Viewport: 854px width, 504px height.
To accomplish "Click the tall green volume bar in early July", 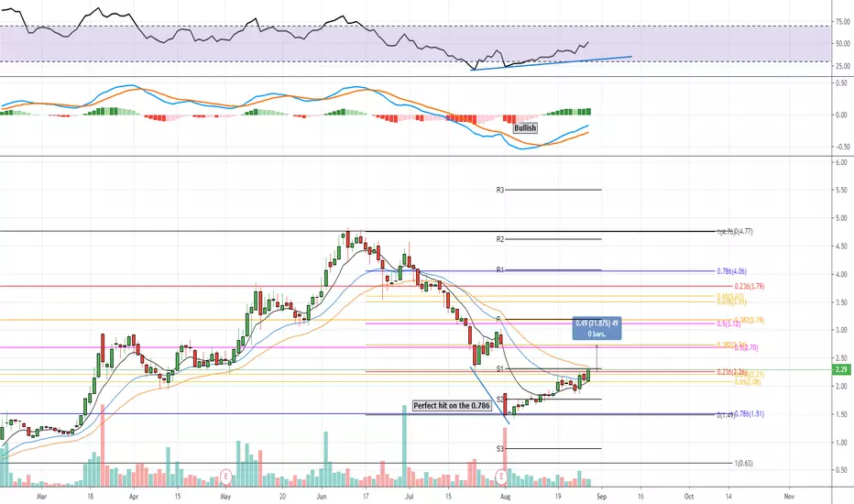I will pos(404,445).
